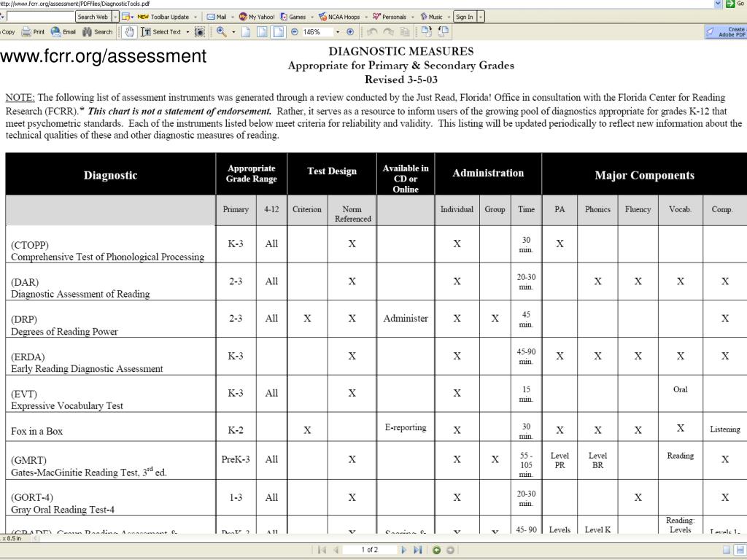Click the Sign In button
The height and width of the screenshot is (560, 747).
[465, 17]
